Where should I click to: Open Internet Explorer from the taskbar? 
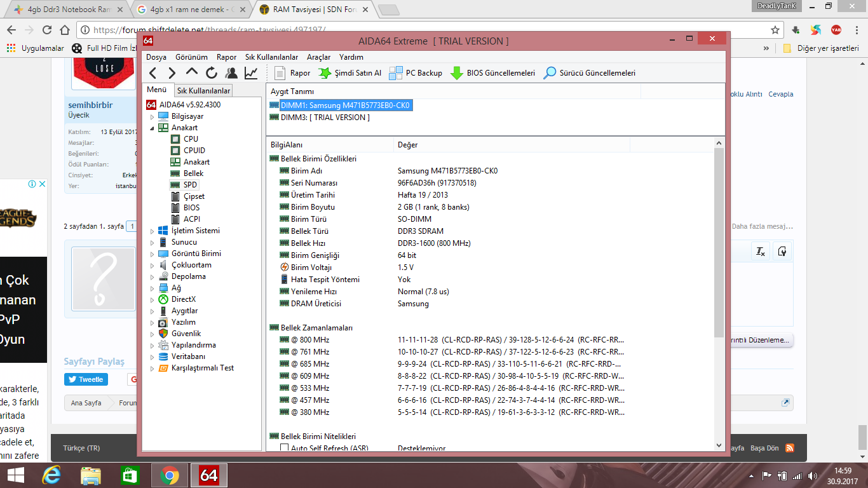click(51, 475)
